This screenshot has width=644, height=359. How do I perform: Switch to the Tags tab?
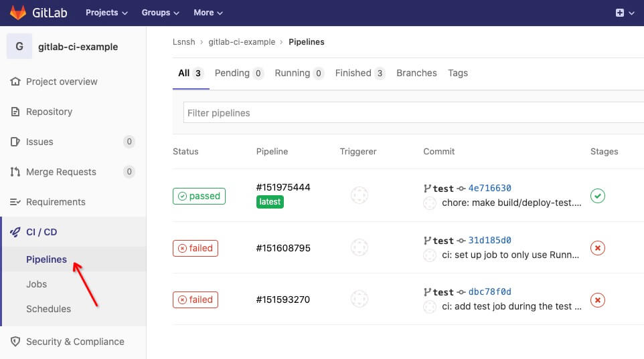[458, 73]
